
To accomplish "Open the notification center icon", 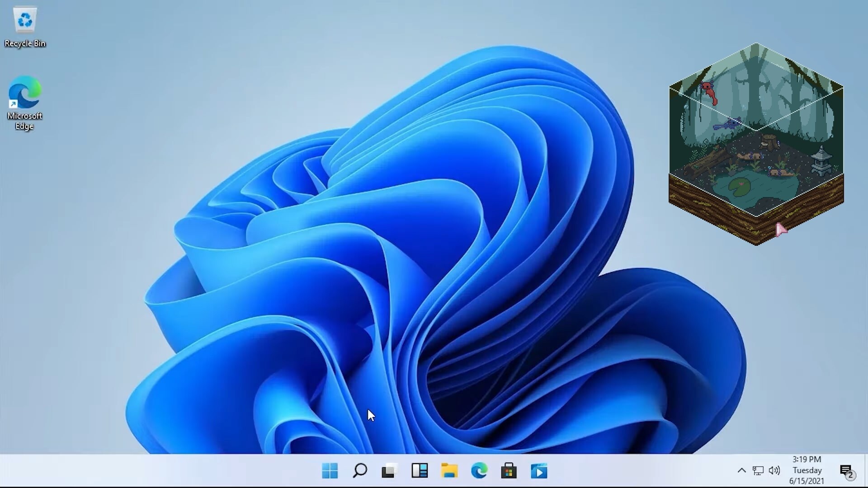I will 847,471.
